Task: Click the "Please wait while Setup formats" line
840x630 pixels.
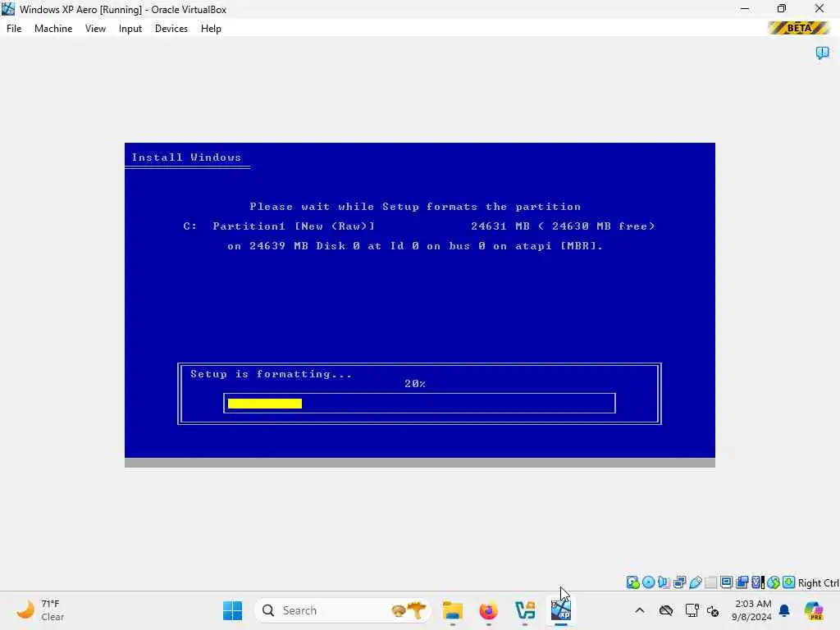Action: tap(415, 207)
